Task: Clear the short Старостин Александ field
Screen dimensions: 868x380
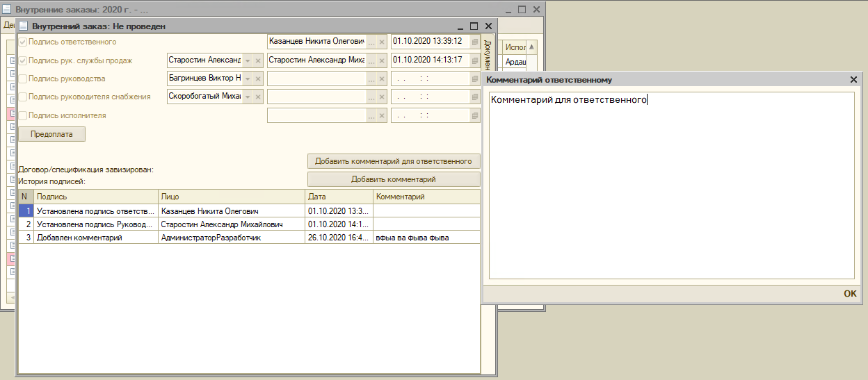Action: click(x=258, y=60)
